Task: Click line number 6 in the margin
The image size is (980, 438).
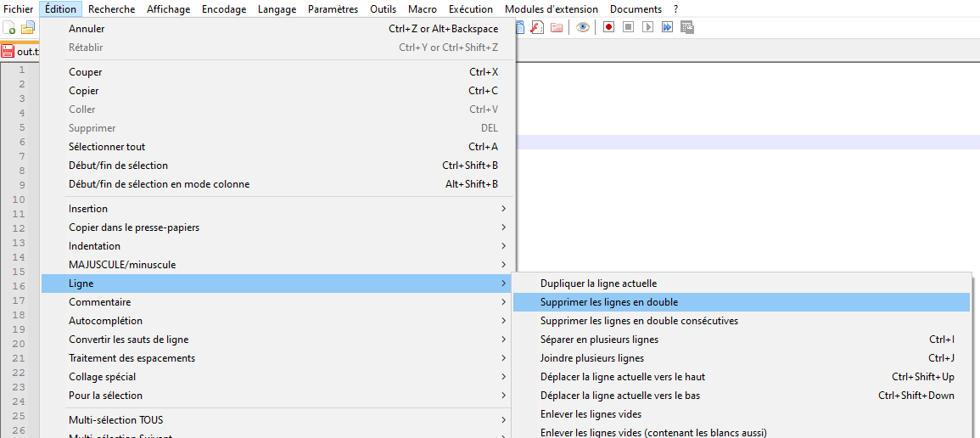Action: [x=21, y=142]
